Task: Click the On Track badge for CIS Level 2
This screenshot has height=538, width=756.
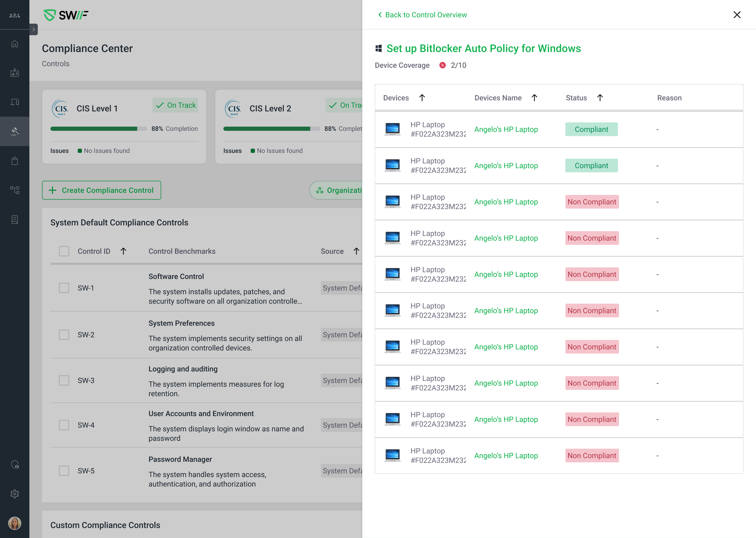Action: tap(344, 105)
